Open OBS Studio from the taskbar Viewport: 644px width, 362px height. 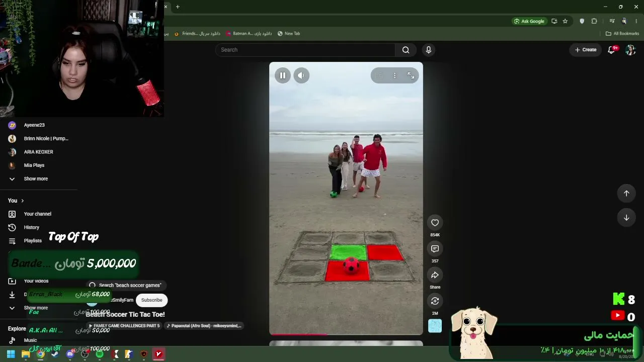click(x=85, y=354)
